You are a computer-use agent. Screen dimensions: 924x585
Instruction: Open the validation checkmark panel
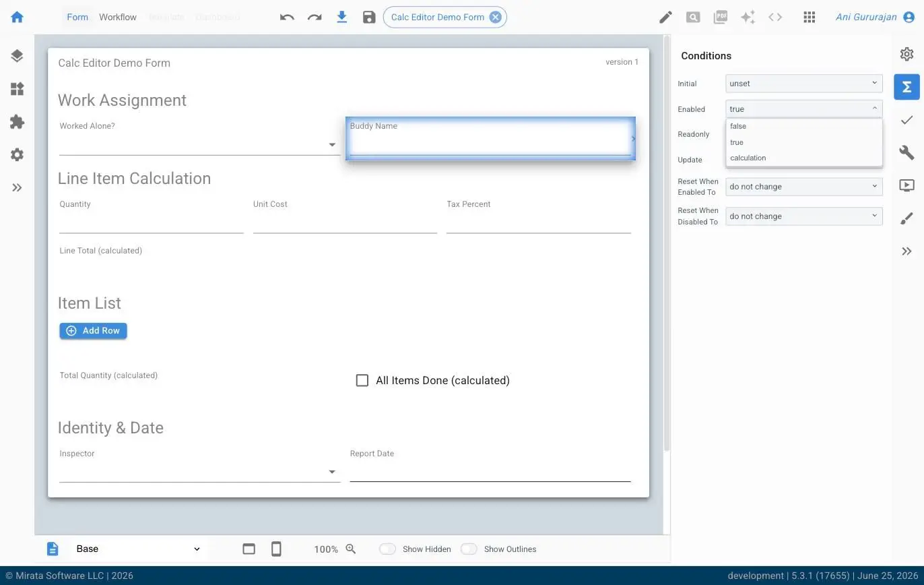[x=907, y=120]
